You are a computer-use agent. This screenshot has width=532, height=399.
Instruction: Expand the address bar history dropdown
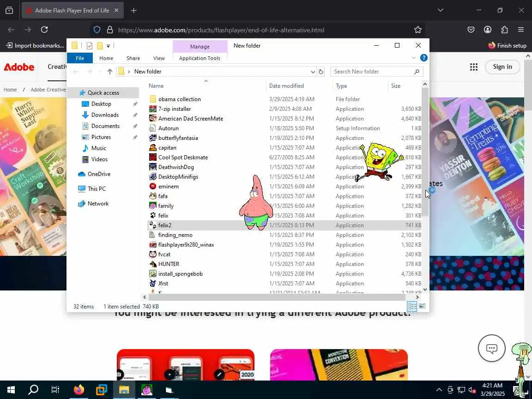click(313, 72)
